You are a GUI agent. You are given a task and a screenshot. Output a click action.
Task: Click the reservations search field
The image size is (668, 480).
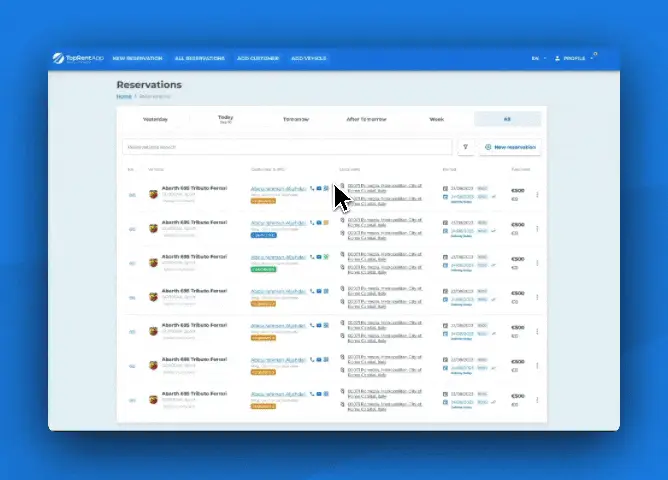tap(286, 147)
